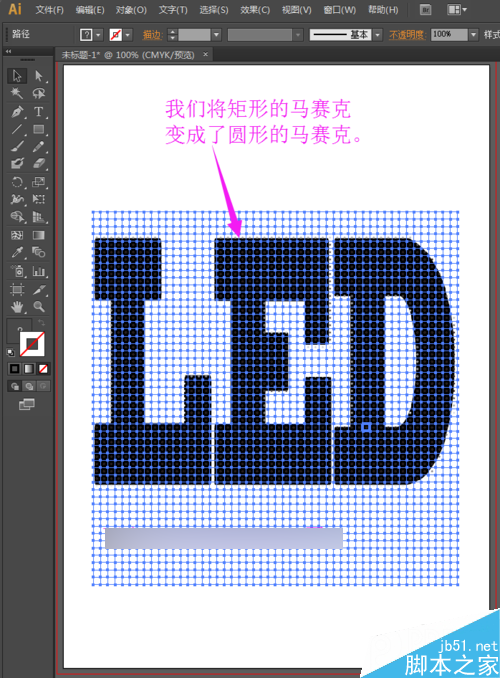This screenshot has height=678, width=500.
Task: Open Adobe Bridge via Br icon
Action: click(426, 10)
